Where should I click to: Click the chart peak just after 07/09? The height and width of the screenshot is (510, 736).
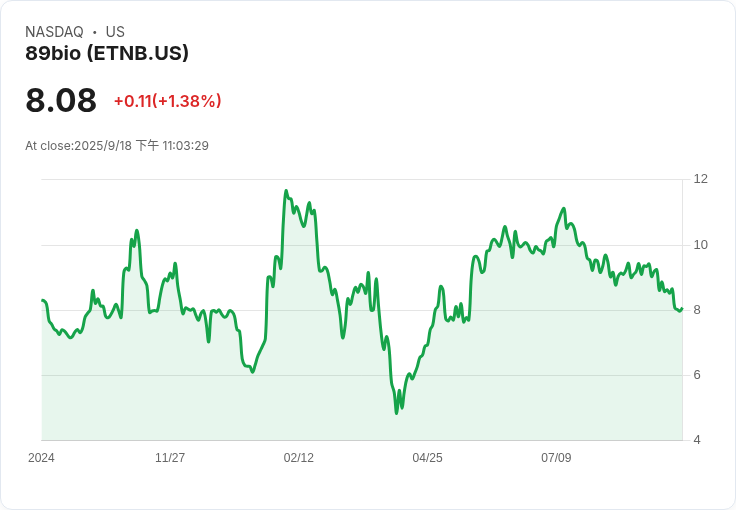pyautogui.click(x=564, y=208)
